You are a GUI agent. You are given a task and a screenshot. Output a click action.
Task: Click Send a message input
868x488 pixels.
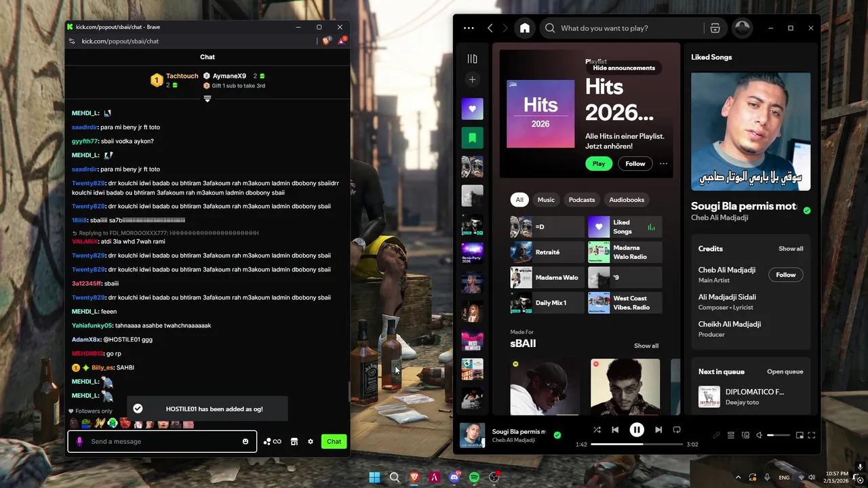click(163, 441)
